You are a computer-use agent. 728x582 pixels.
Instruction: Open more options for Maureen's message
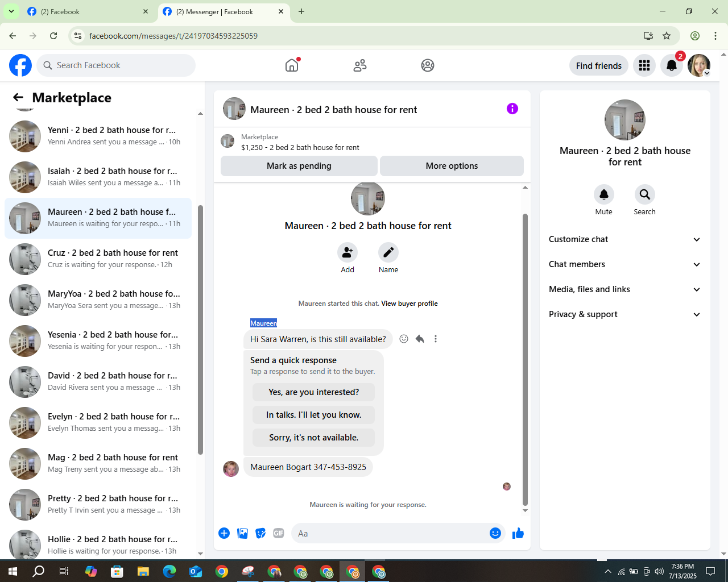436,339
